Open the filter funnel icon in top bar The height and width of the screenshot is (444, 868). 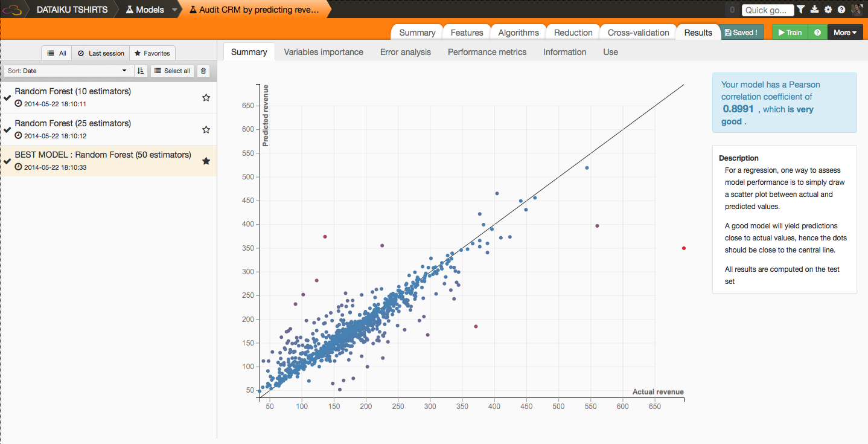800,10
